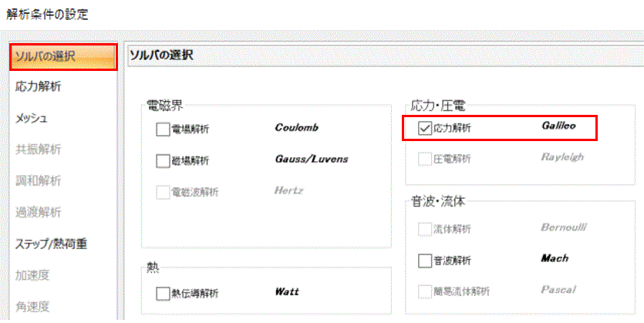Click the greyed 流体解析 checkbox
This screenshot has width=644, height=323.
click(424, 229)
